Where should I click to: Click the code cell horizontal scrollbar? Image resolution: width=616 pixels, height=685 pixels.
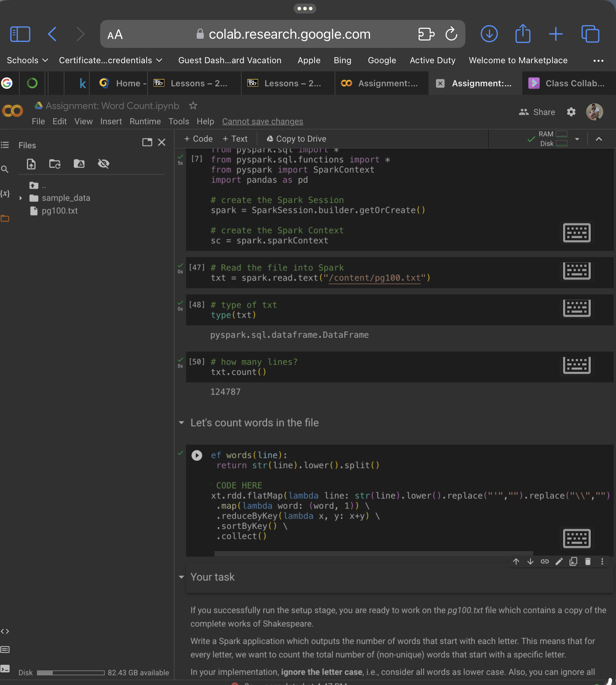[374, 553]
